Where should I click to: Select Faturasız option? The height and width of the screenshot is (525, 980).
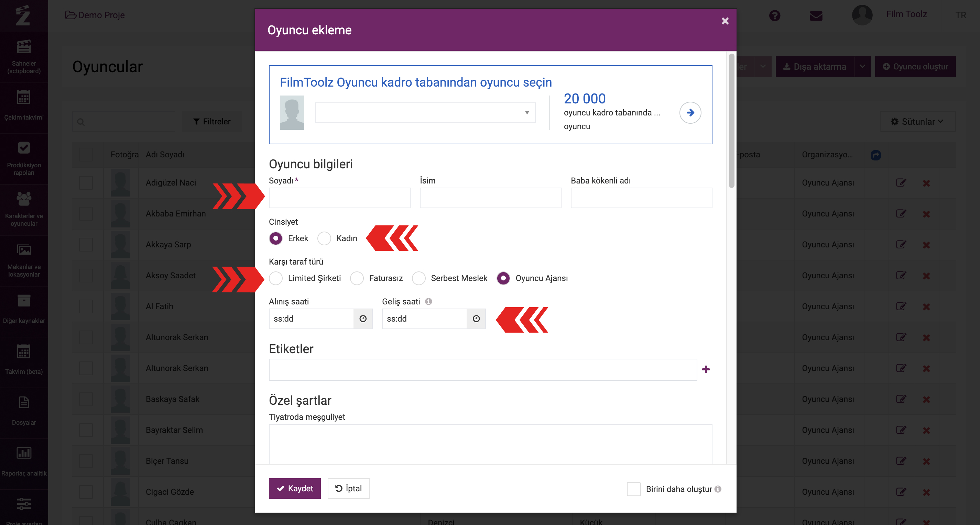357,278
